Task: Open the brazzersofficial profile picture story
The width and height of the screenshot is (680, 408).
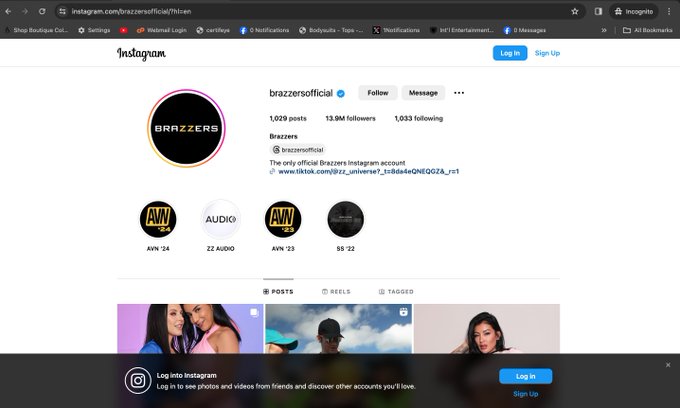Action: [186, 128]
